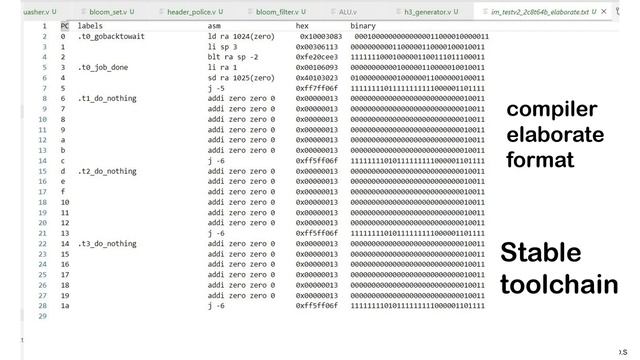
Task: Click 'addi zero zero 0' on line 8
Action: 241,98
